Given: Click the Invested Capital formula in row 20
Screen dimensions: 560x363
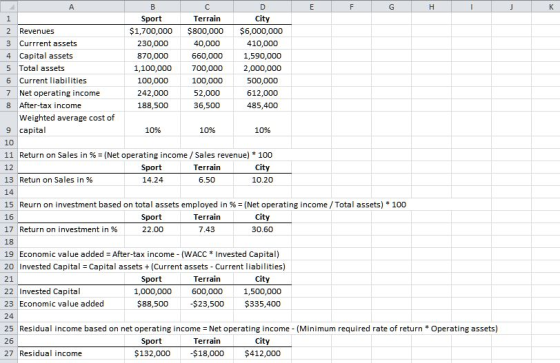Looking at the screenshot, I should [x=152, y=267].
